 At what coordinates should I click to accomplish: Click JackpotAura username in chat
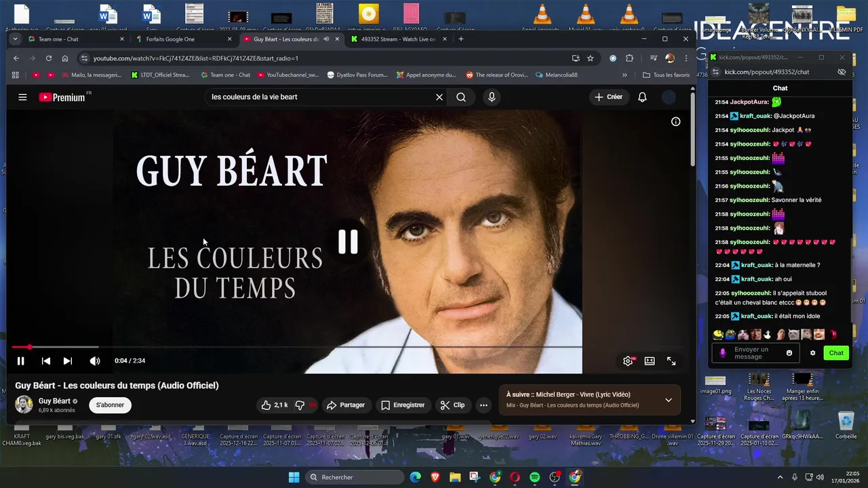(749, 102)
